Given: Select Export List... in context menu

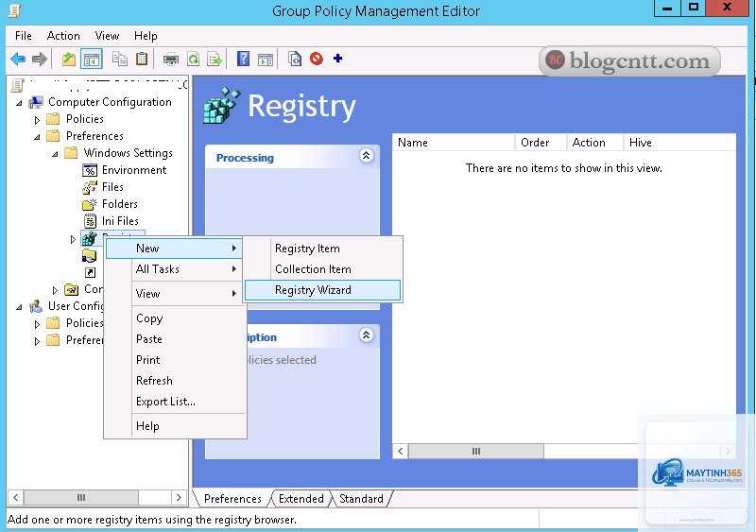Looking at the screenshot, I should [x=176, y=402].
